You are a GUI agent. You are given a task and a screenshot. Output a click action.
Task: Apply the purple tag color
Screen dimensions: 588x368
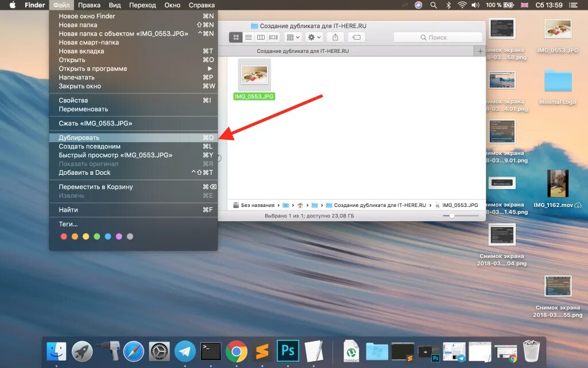pos(119,236)
